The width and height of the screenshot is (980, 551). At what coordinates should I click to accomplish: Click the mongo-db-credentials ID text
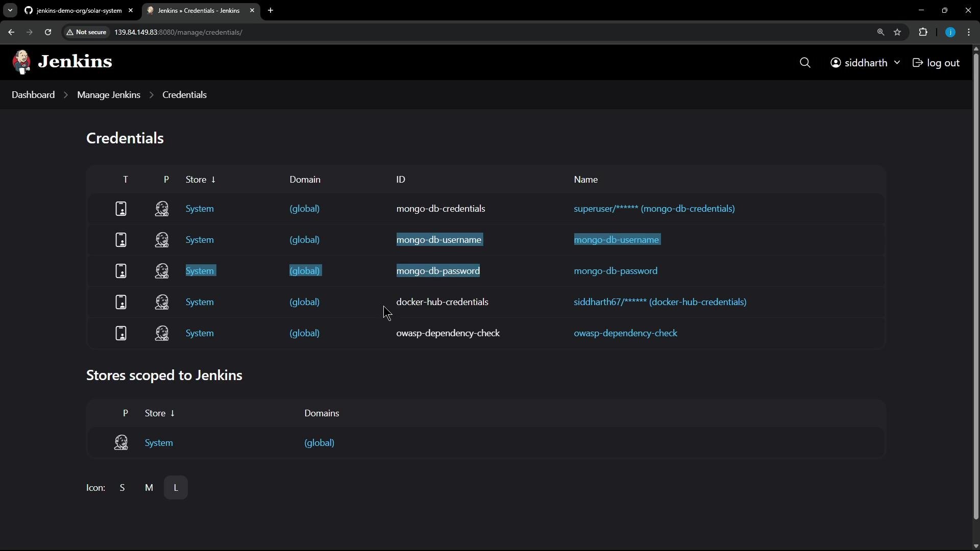(440, 209)
